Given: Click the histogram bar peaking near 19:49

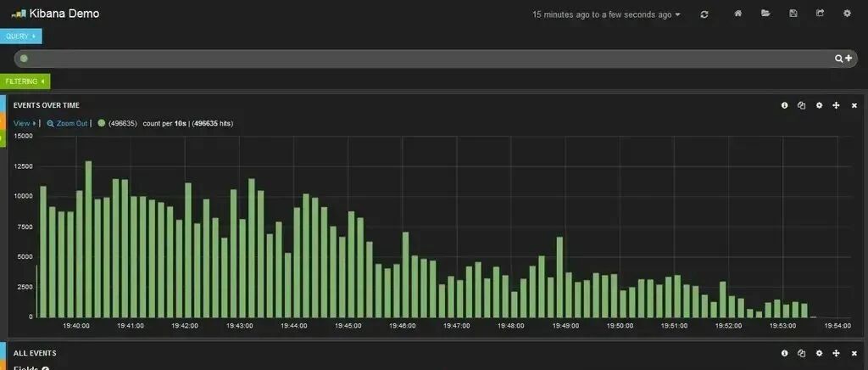Looking at the screenshot, I should [559, 277].
